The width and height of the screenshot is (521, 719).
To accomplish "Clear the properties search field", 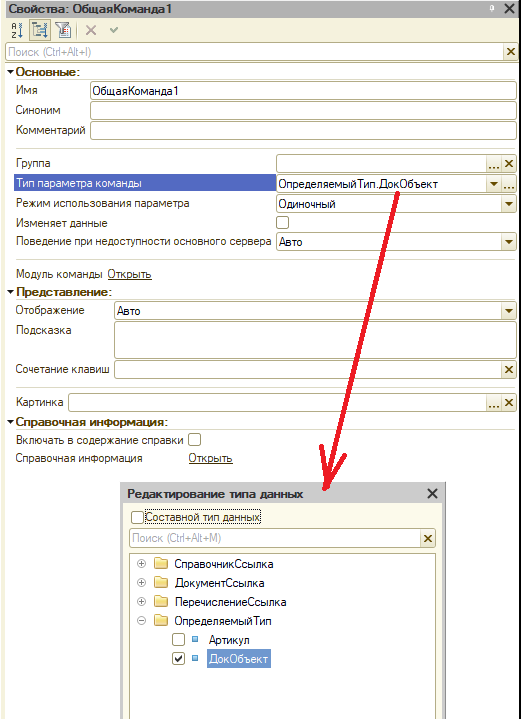I will coord(510,52).
